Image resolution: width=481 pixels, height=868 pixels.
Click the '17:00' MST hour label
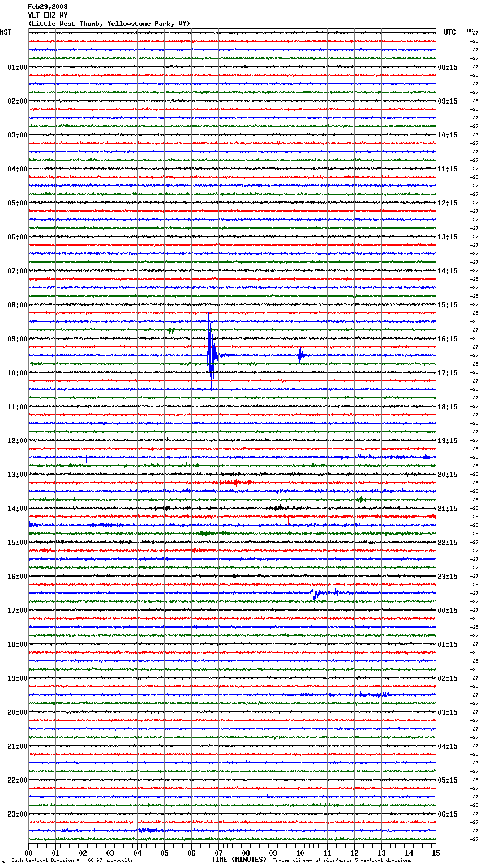[18, 611]
